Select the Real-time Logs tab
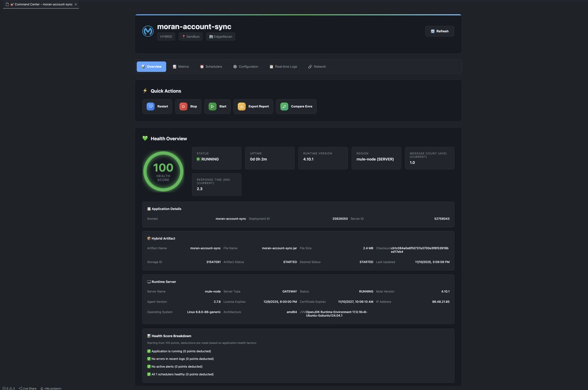 tap(283, 67)
